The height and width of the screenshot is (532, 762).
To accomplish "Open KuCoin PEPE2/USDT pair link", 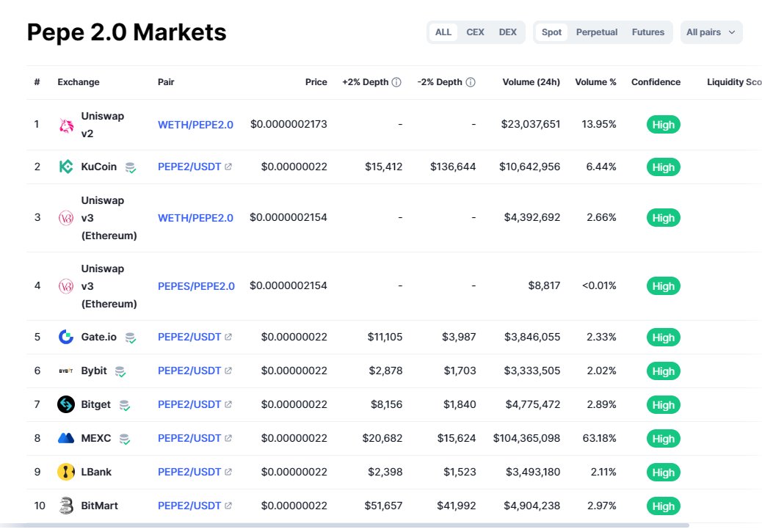I will [x=189, y=167].
